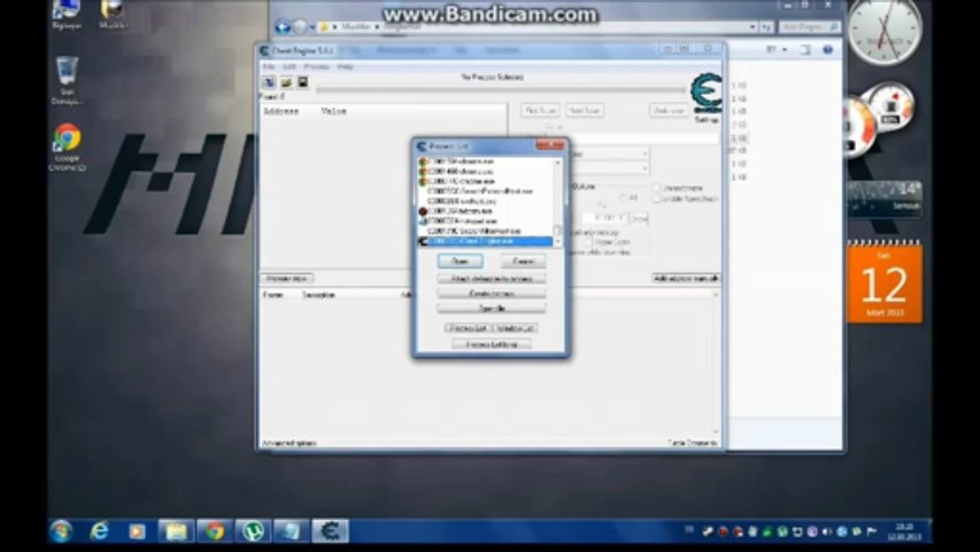Click the Value column header in results list
Image resolution: width=980 pixels, height=552 pixels.
[333, 111]
